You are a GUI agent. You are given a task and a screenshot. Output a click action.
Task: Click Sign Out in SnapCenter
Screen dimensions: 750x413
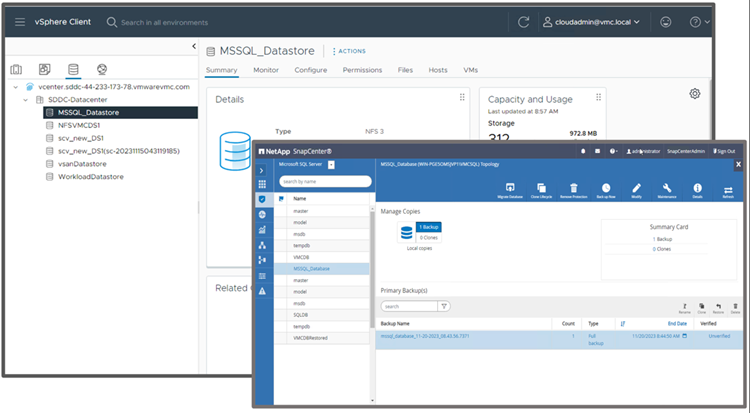(x=727, y=150)
